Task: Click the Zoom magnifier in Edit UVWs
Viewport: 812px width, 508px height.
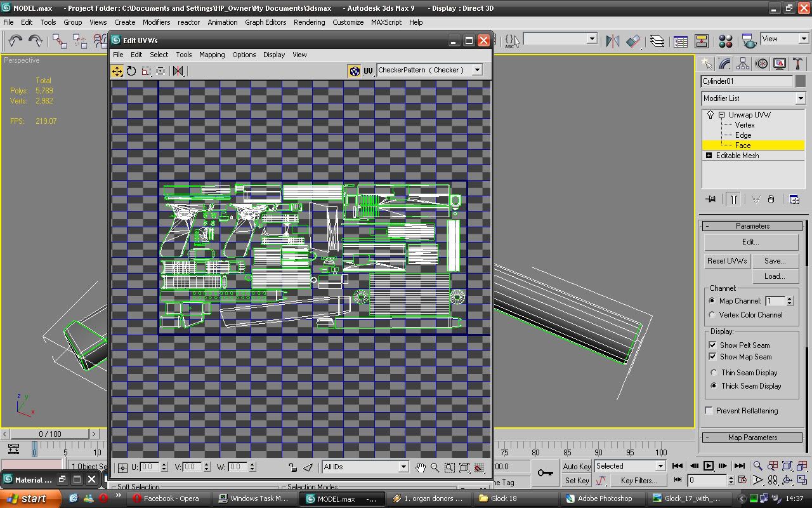Action: click(x=435, y=467)
